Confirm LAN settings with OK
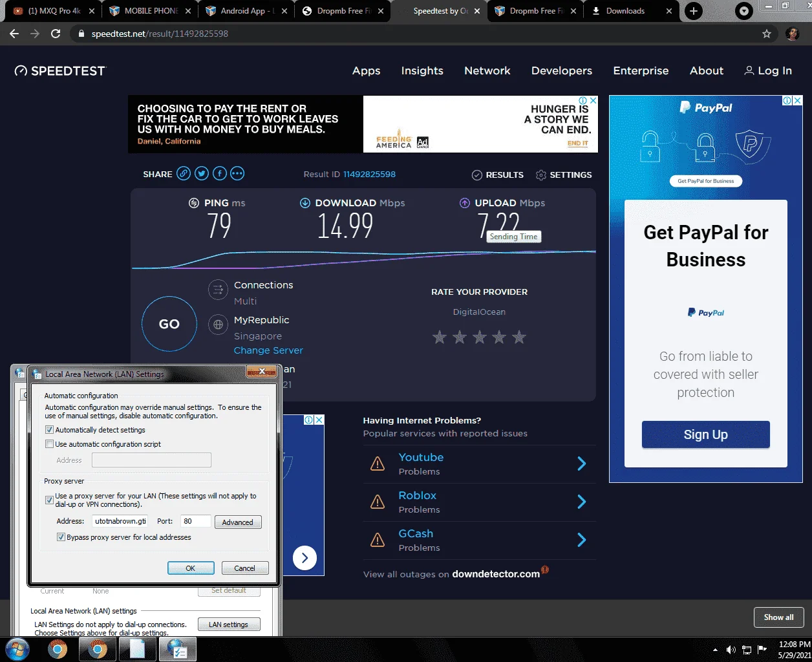812x662 pixels. [191, 568]
